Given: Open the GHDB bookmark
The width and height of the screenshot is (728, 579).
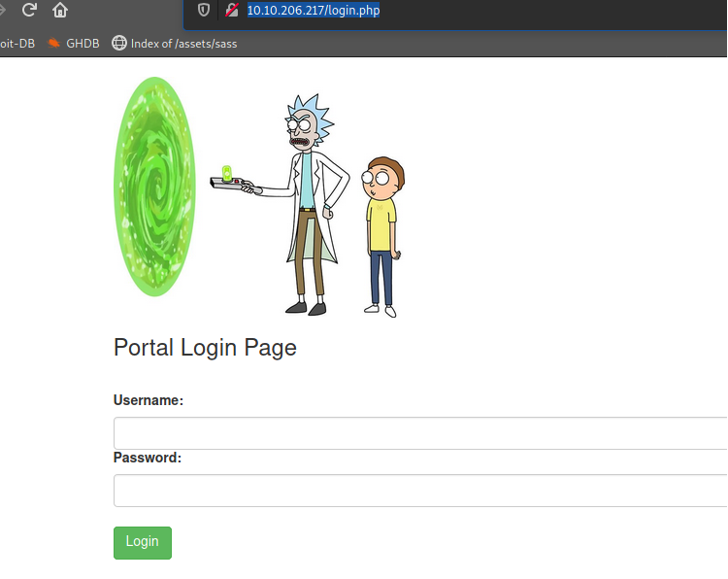Looking at the screenshot, I should tap(74, 43).
